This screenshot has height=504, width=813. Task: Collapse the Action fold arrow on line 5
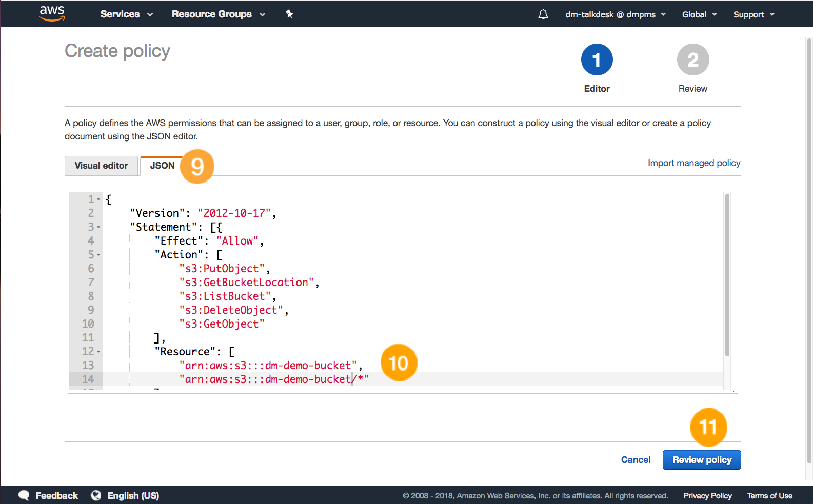(98, 255)
